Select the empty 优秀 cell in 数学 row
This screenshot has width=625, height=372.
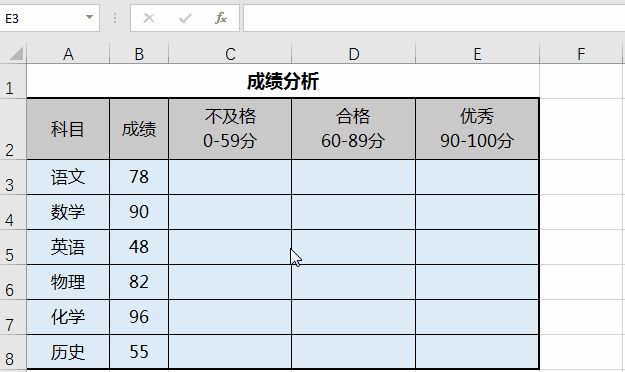pyautogui.click(x=477, y=212)
